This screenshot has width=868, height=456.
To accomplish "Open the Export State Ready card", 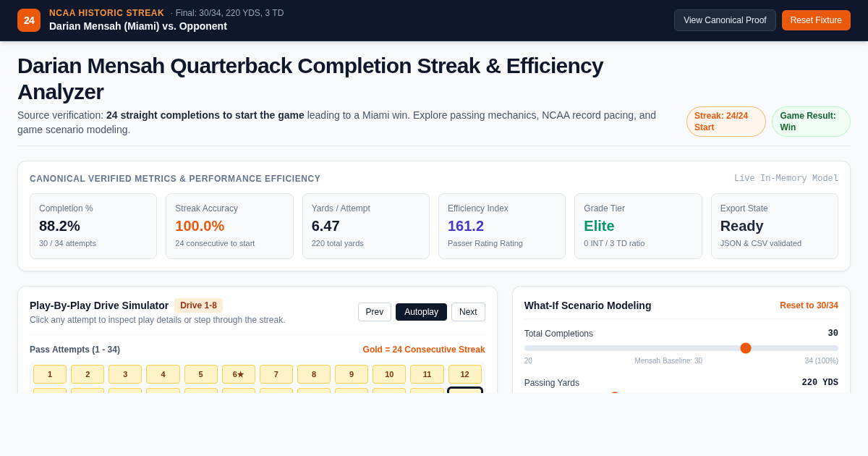I will coord(775,226).
